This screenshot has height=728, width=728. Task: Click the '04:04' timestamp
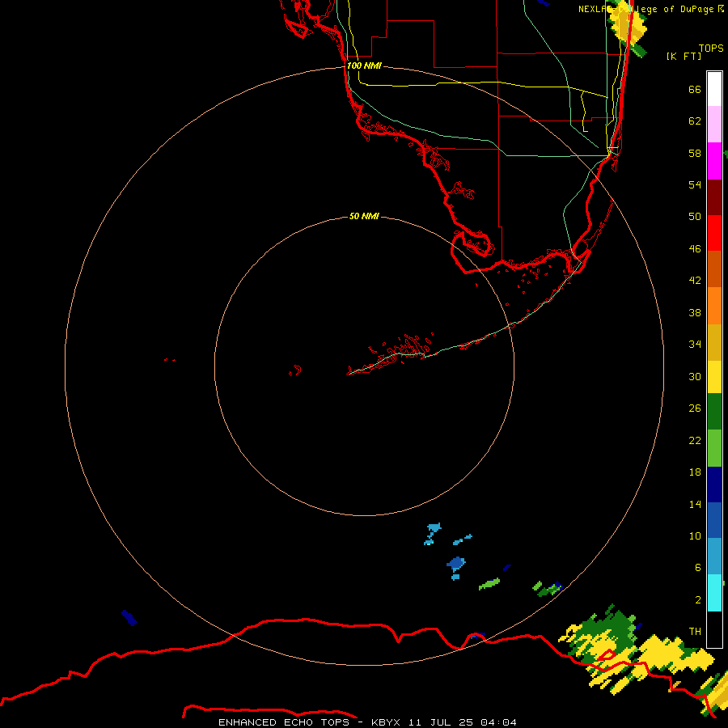tap(498, 722)
